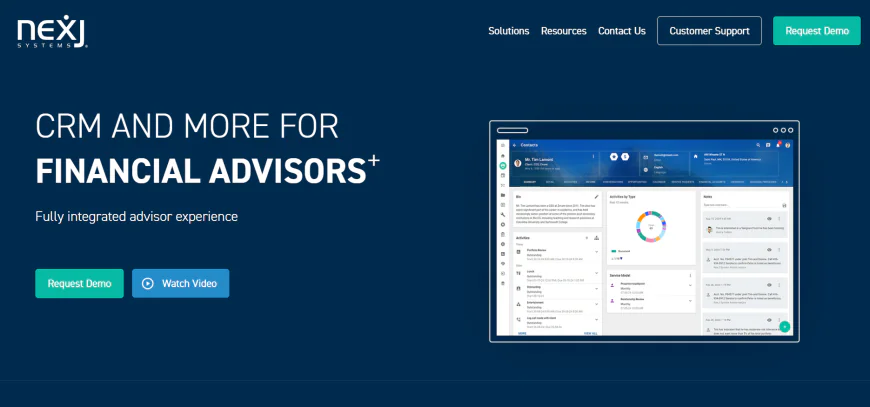Click the green floating plus button in dashboard
This screenshot has width=870, height=407.
pos(785,327)
